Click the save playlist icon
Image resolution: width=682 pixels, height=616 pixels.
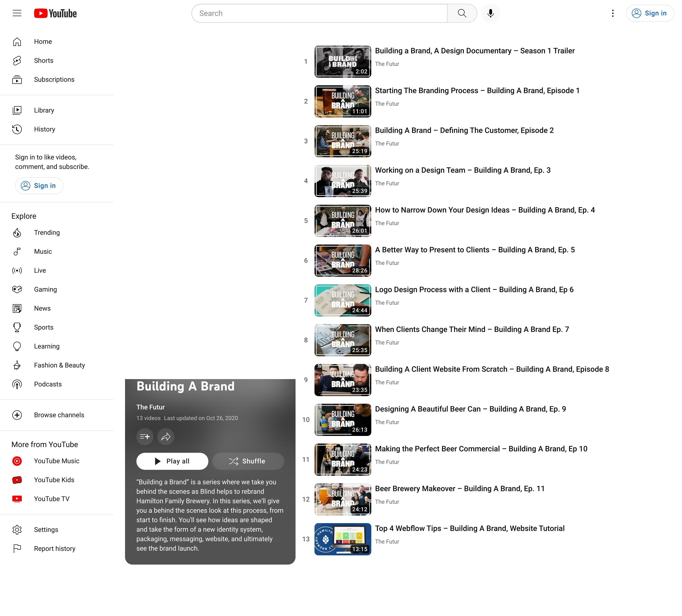(x=145, y=437)
